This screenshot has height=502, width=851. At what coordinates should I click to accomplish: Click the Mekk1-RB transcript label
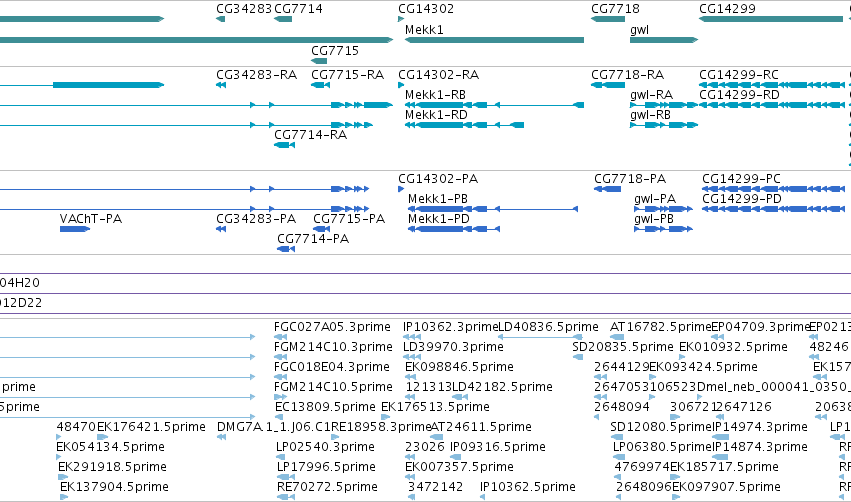point(435,95)
